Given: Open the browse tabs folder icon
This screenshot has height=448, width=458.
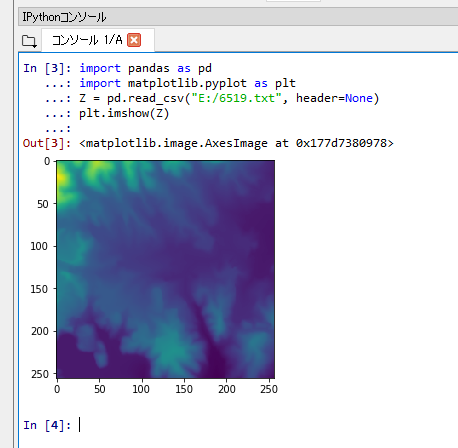Looking at the screenshot, I should [x=29, y=41].
